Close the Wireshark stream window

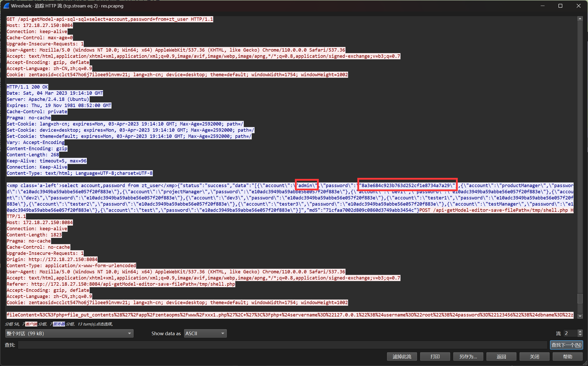click(578, 6)
